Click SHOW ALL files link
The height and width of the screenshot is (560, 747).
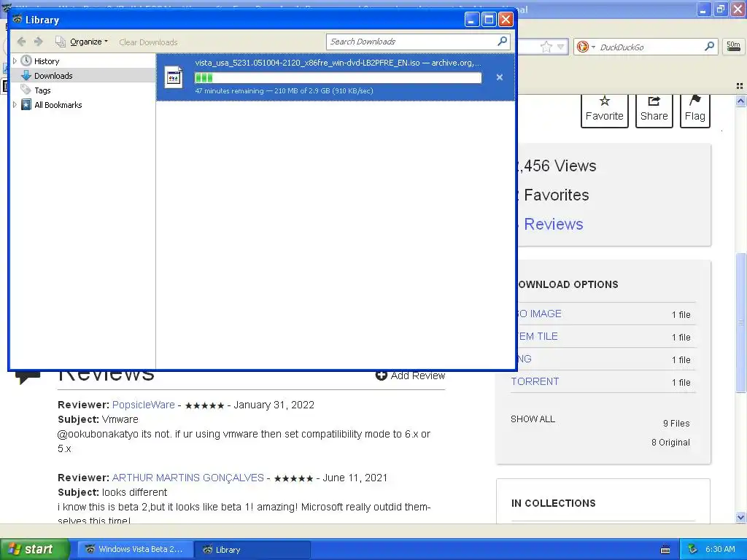pyautogui.click(x=533, y=419)
